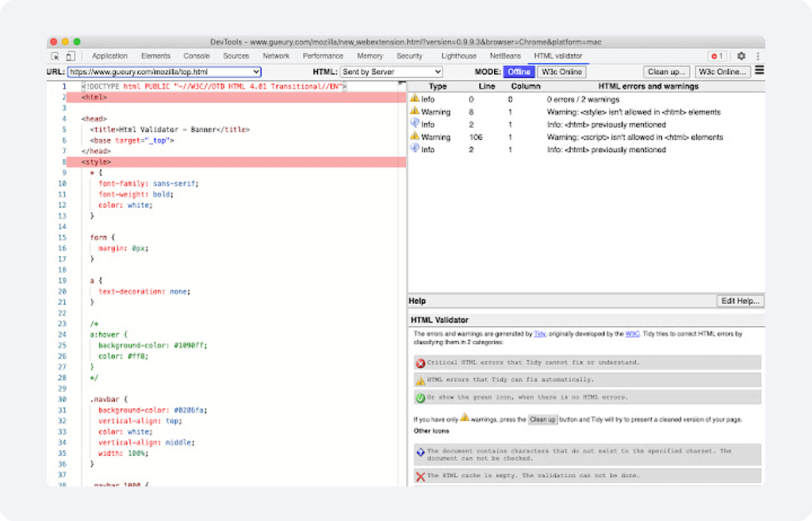Click the <base target="_top"> source line
Screen dimensions: 812x521
tap(132, 140)
